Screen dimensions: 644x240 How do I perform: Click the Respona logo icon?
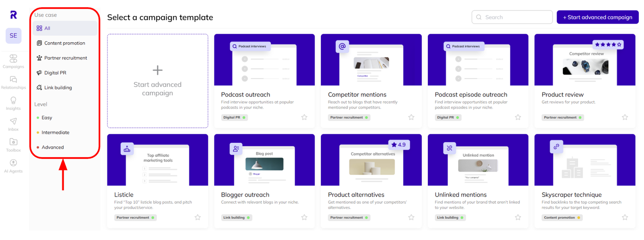tap(13, 15)
